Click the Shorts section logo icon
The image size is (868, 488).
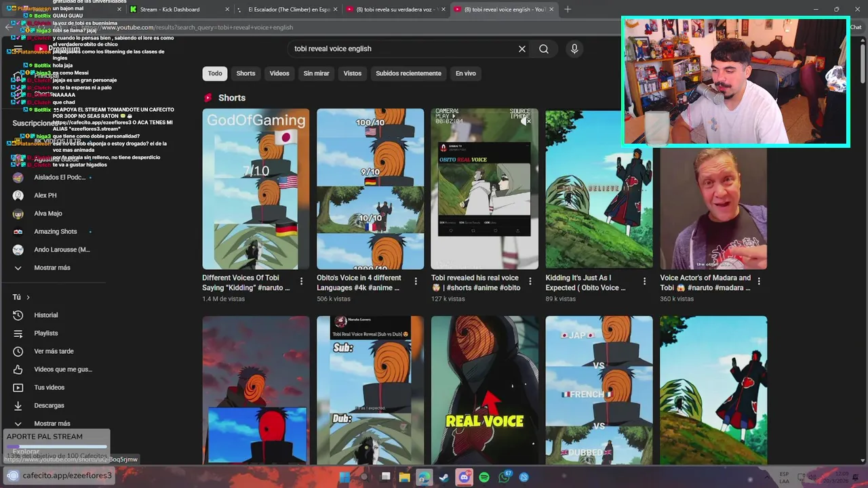pos(208,98)
